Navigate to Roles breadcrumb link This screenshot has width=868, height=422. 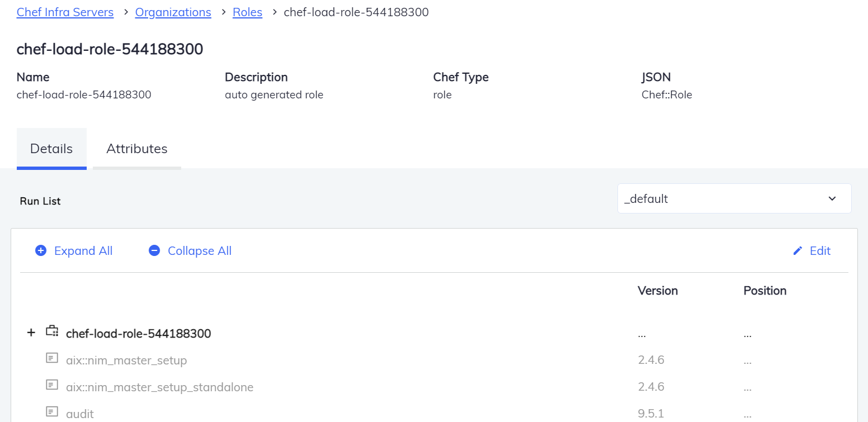[x=247, y=12]
